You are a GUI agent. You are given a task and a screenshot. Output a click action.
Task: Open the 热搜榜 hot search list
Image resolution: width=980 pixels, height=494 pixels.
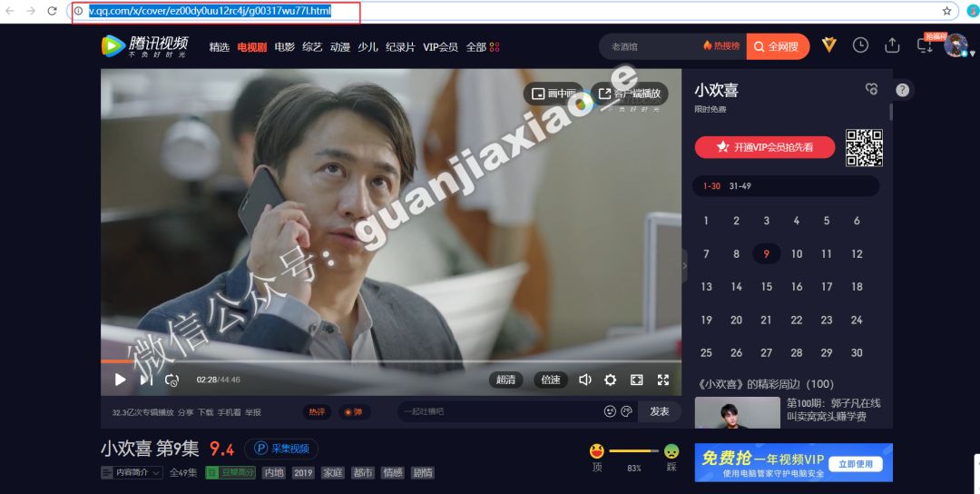(721, 46)
